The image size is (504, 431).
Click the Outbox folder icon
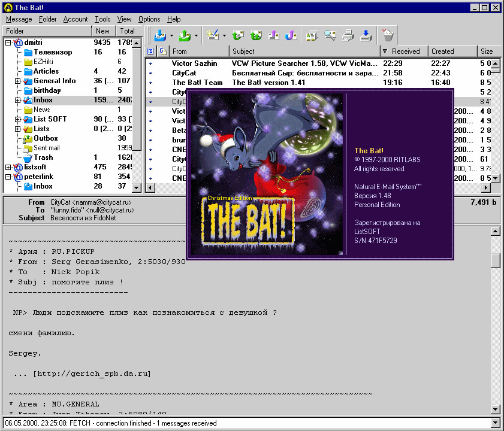tap(28, 138)
